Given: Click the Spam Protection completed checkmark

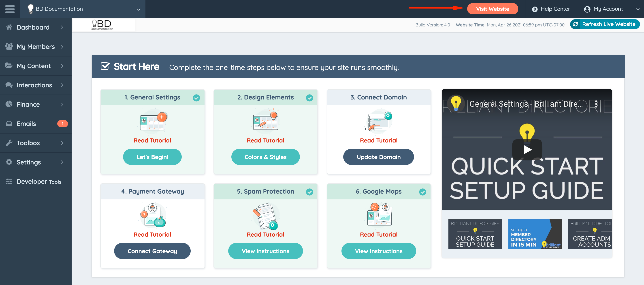Looking at the screenshot, I should tap(309, 192).
